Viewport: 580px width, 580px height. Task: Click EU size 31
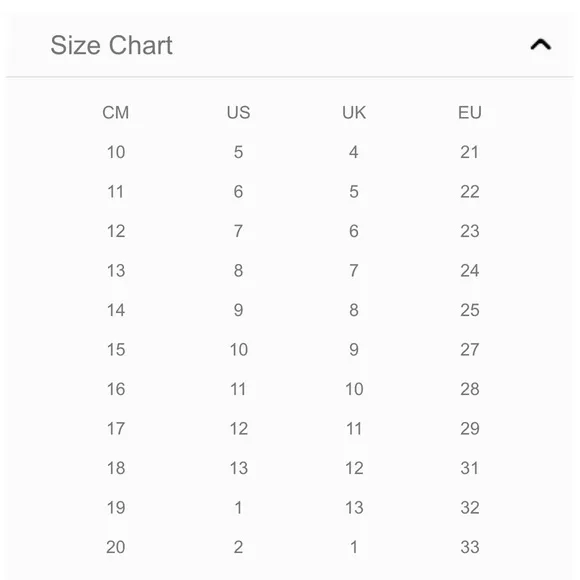pyautogui.click(x=470, y=468)
